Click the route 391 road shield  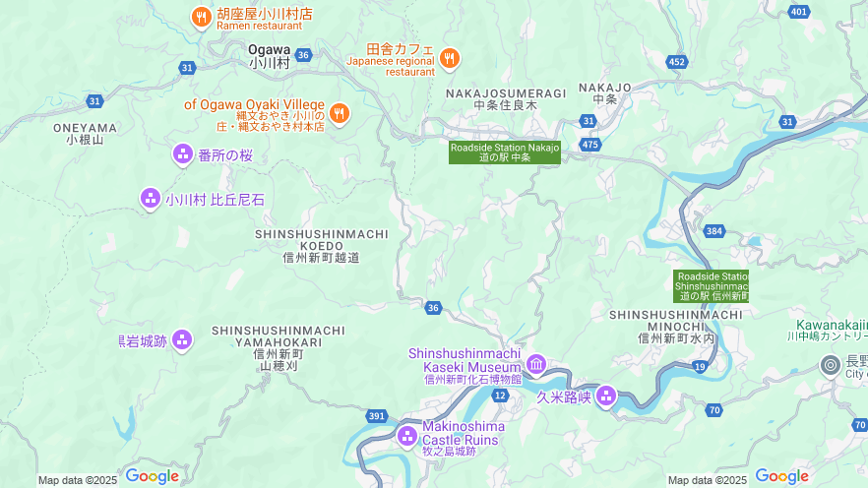(x=376, y=416)
